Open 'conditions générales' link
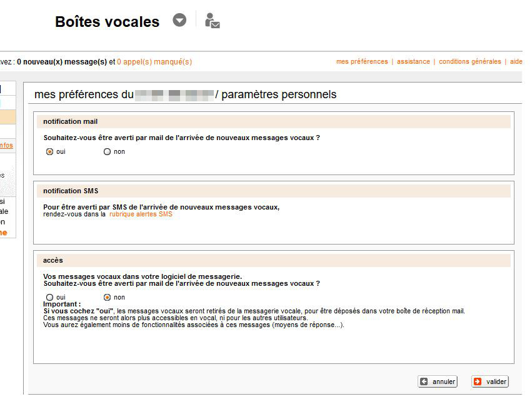The width and height of the screenshot is (532, 399). point(470,61)
